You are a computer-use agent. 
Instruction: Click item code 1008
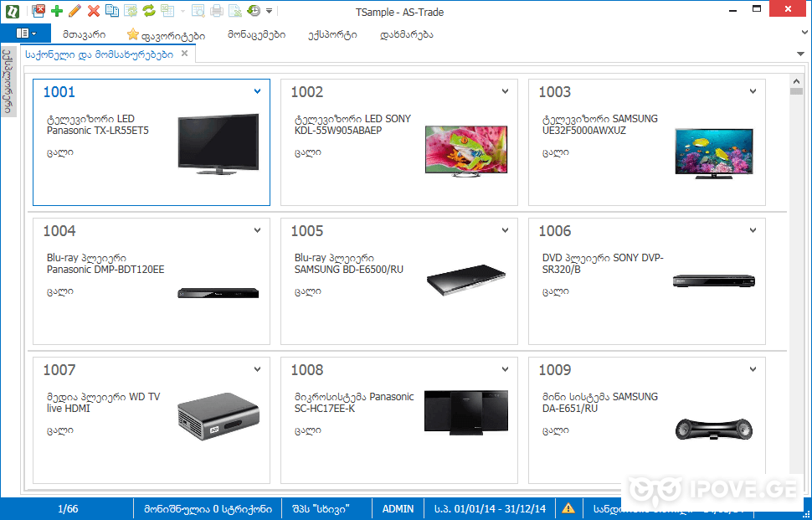pyautogui.click(x=307, y=370)
